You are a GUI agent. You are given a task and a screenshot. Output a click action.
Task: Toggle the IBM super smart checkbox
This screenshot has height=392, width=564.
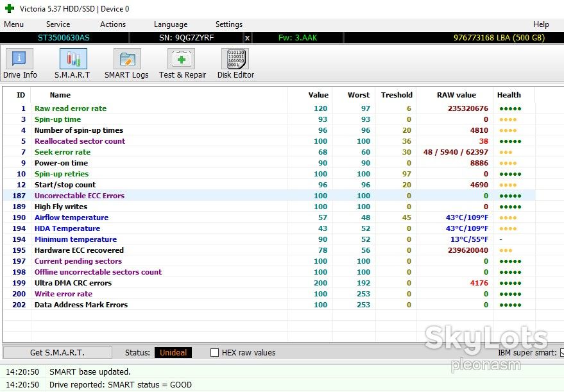(562, 352)
